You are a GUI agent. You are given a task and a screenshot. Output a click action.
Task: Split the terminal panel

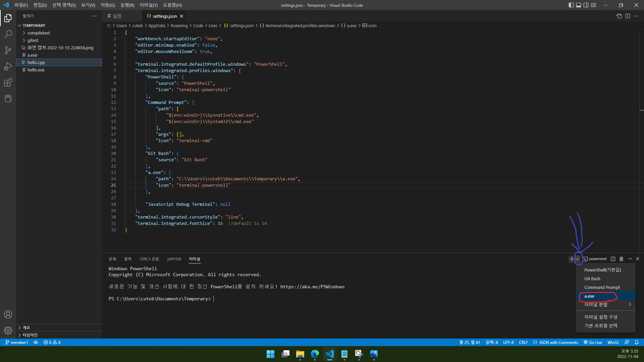tap(613, 259)
